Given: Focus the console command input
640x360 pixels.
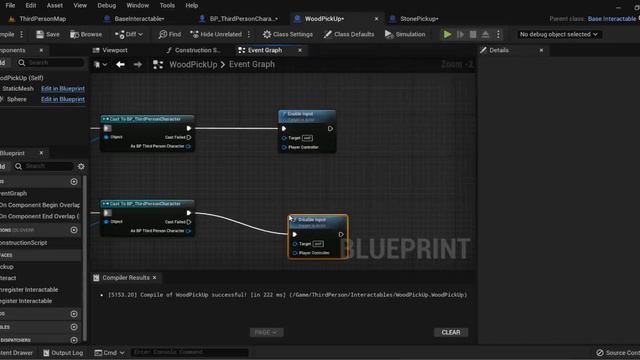Looking at the screenshot, I should point(189,352).
